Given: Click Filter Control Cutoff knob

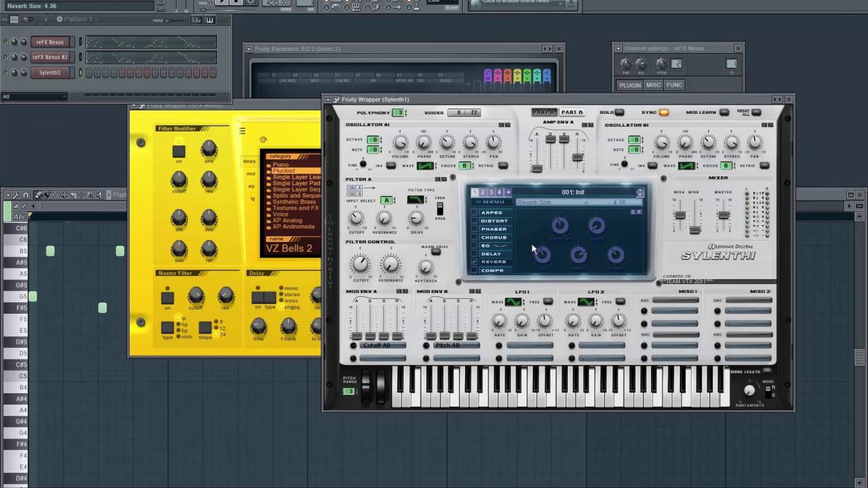Looking at the screenshot, I should coord(361,264).
